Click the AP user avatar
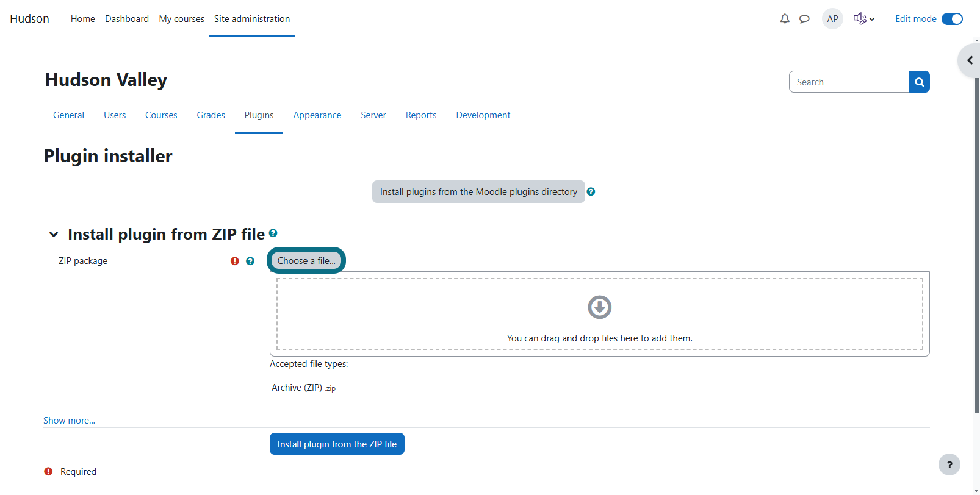The width and height of the screenshot is (980, 495). 832,19
